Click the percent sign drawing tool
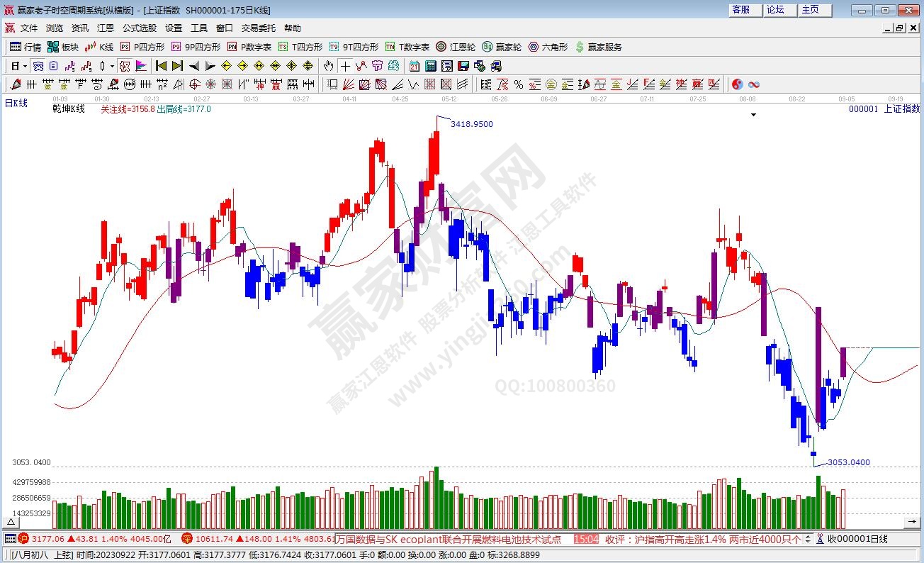This screenshot has width=924, height=563. (x=518, y=84)
